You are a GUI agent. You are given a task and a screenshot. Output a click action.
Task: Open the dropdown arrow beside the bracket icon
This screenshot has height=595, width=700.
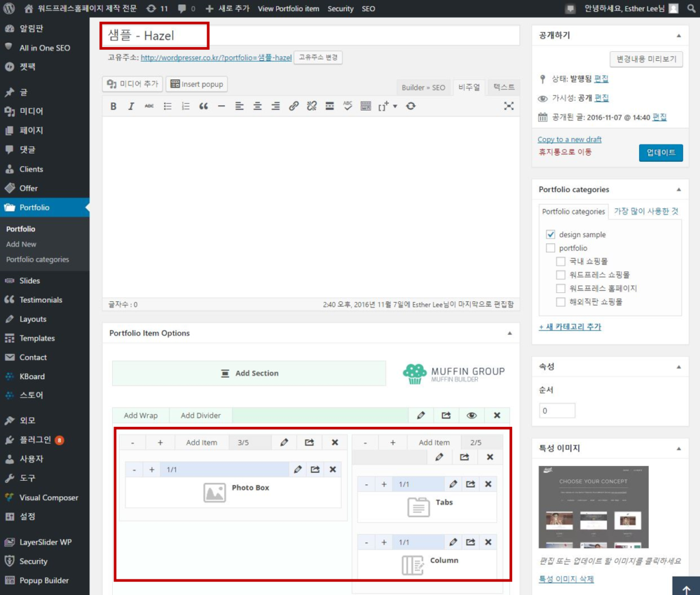click(395, 107)
